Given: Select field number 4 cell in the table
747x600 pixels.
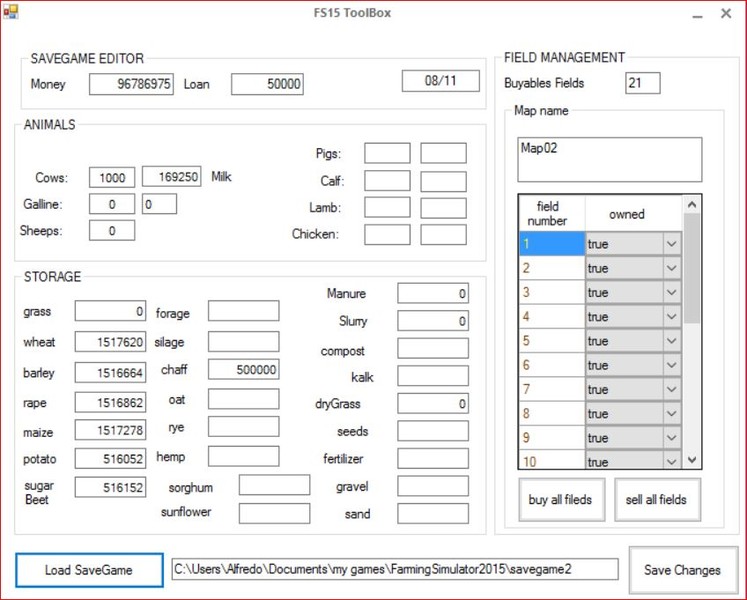Looking at the screenshot, I should click(550, 317).
